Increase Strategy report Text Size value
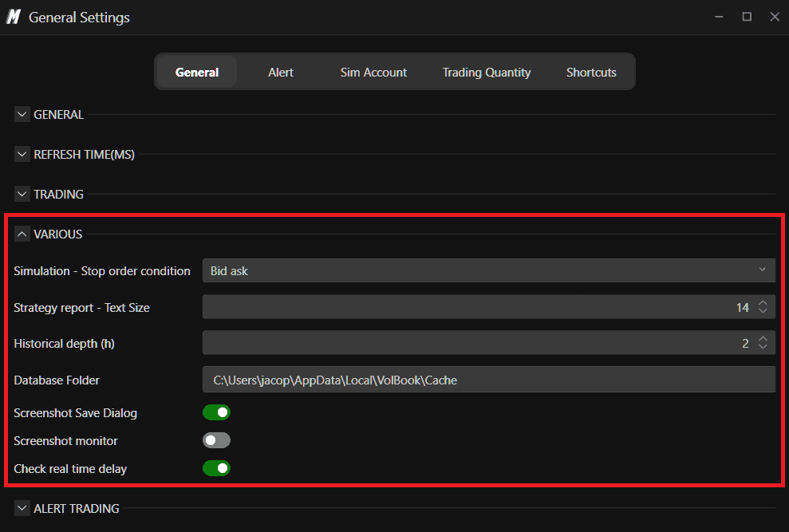 [x=763, y=303]
